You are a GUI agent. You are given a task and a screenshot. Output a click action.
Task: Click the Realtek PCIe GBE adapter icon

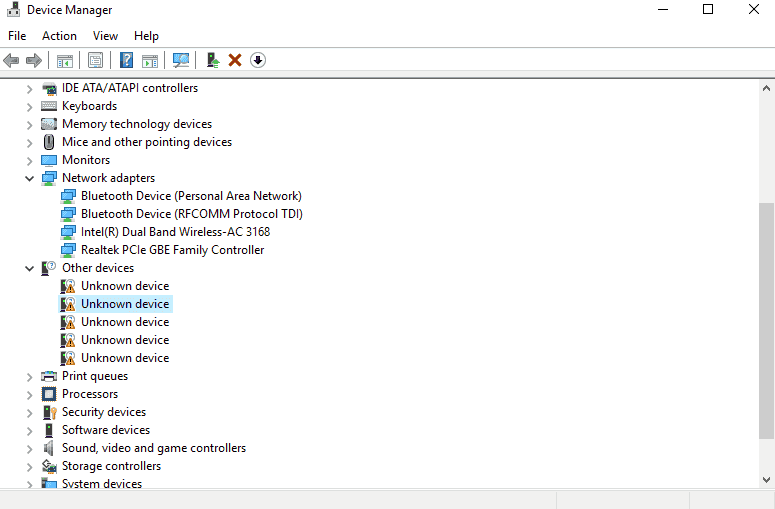point(68,250)
